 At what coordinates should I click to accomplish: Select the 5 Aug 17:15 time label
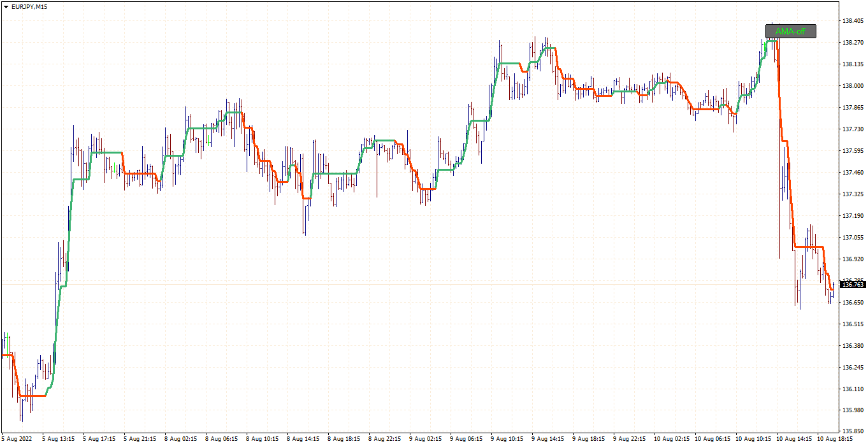99,439
